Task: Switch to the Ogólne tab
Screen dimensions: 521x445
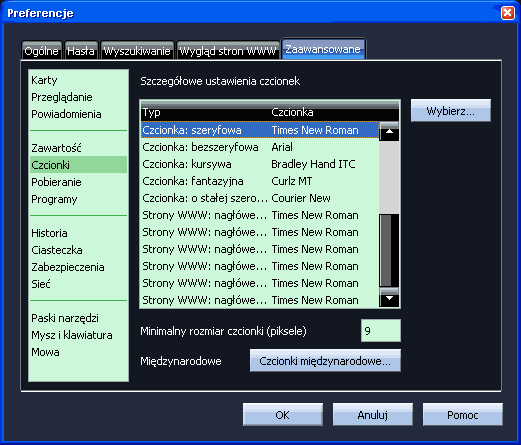Action: [42, 51]
